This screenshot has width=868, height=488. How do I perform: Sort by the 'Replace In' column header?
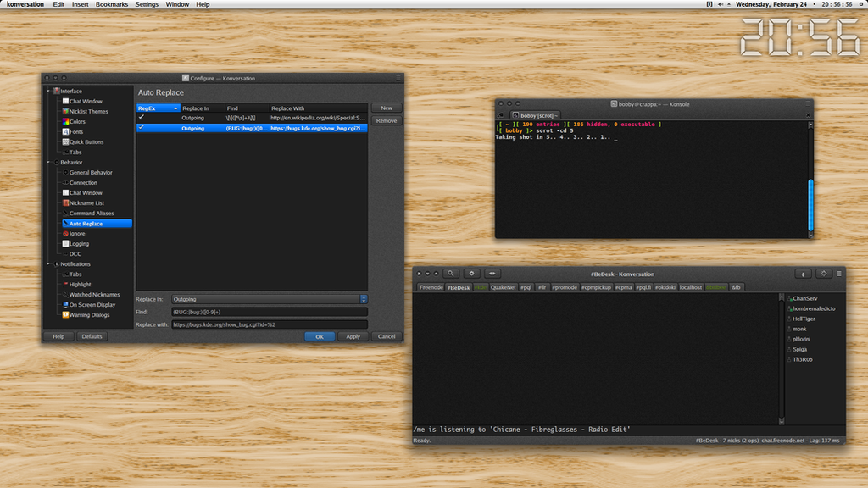[202, 108]
